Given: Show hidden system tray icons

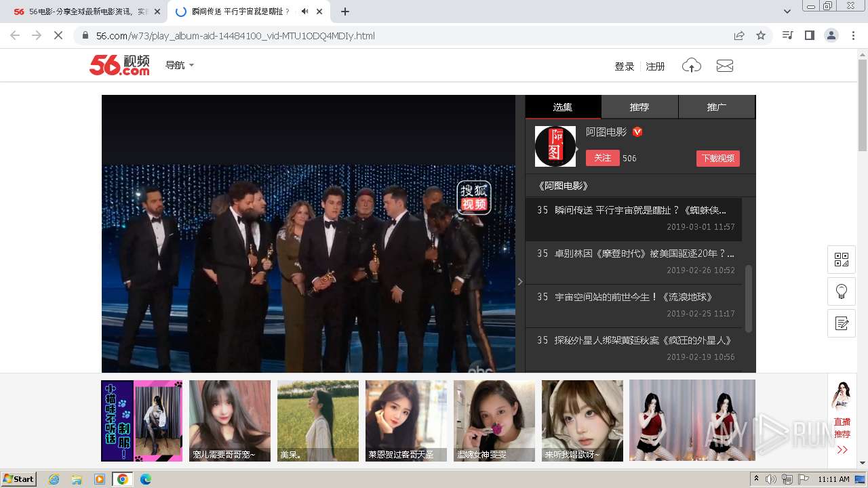Looking at the screenshot, I should pyautogui.click(x=756, y=479).
